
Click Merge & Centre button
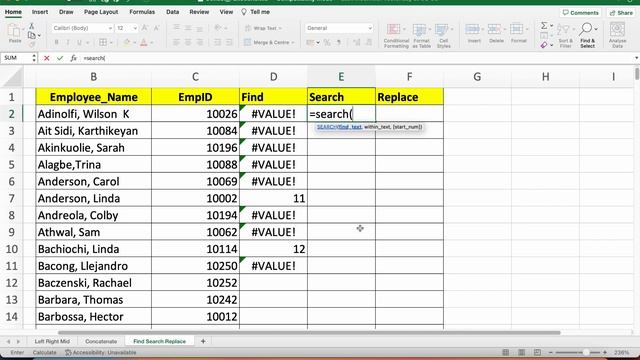[269, 42]
